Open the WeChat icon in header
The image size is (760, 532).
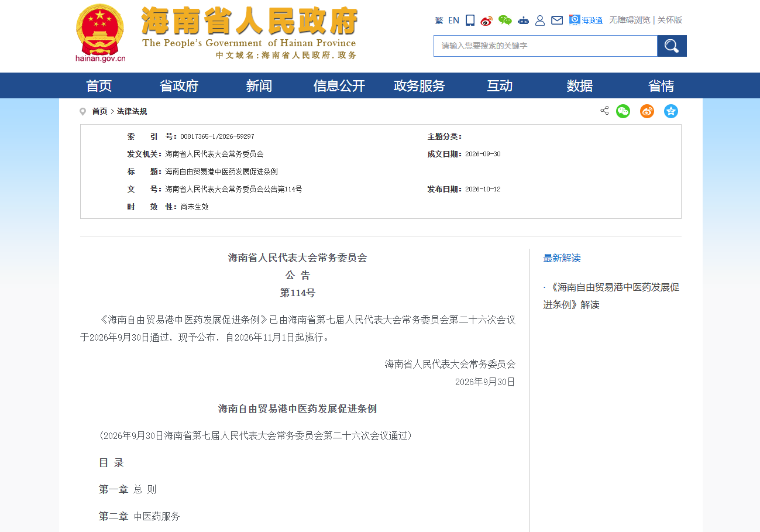[505, 20]
